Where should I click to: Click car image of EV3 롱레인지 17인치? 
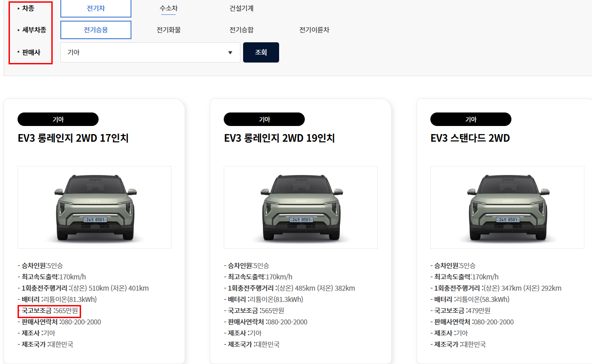[x=95, y=207]
